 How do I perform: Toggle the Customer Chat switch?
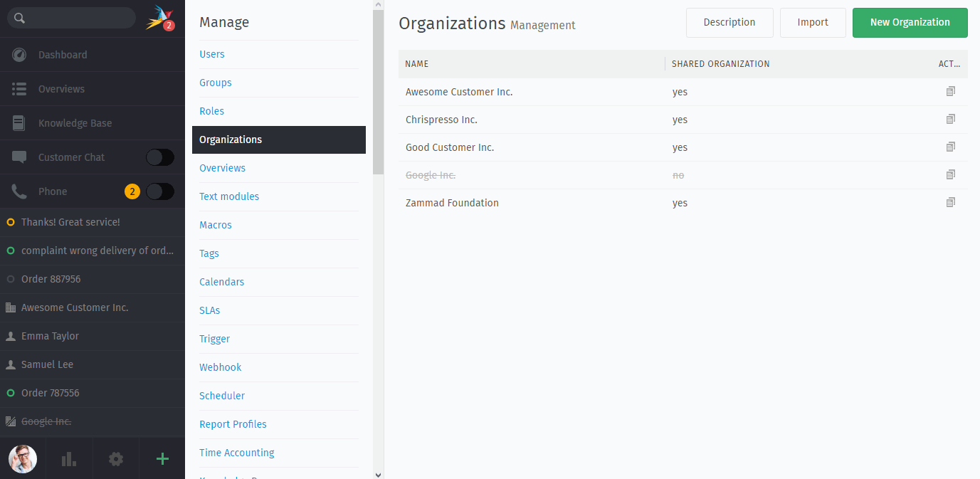(x=160, y=157)
